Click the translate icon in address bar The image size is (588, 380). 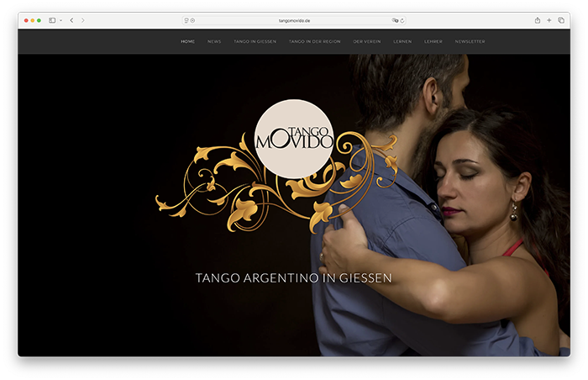[395, 21]
